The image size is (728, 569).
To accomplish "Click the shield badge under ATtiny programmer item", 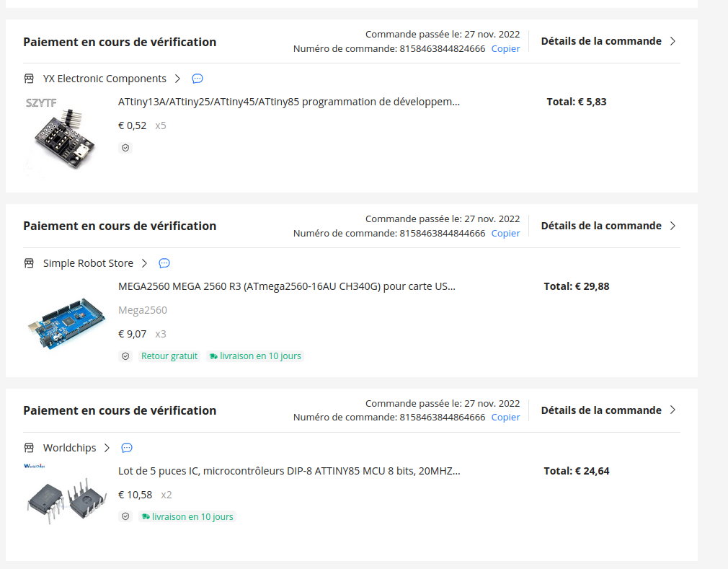I will [x=125, y=148].
